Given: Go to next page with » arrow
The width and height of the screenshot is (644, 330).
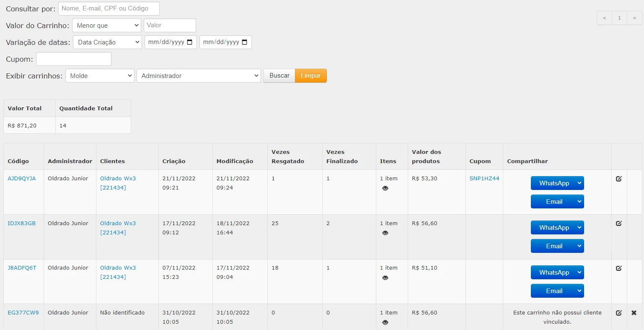Looking at the screenshot, I should tap(634, 18).
